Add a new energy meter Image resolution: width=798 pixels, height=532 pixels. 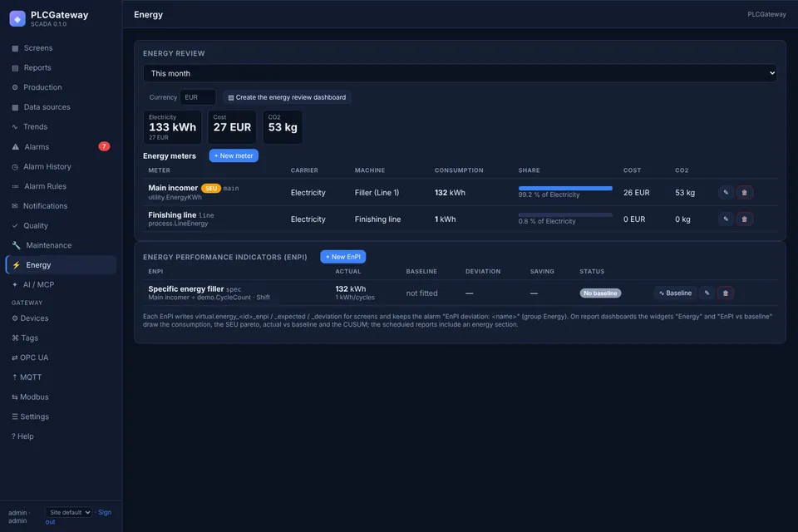coord(234,155)
